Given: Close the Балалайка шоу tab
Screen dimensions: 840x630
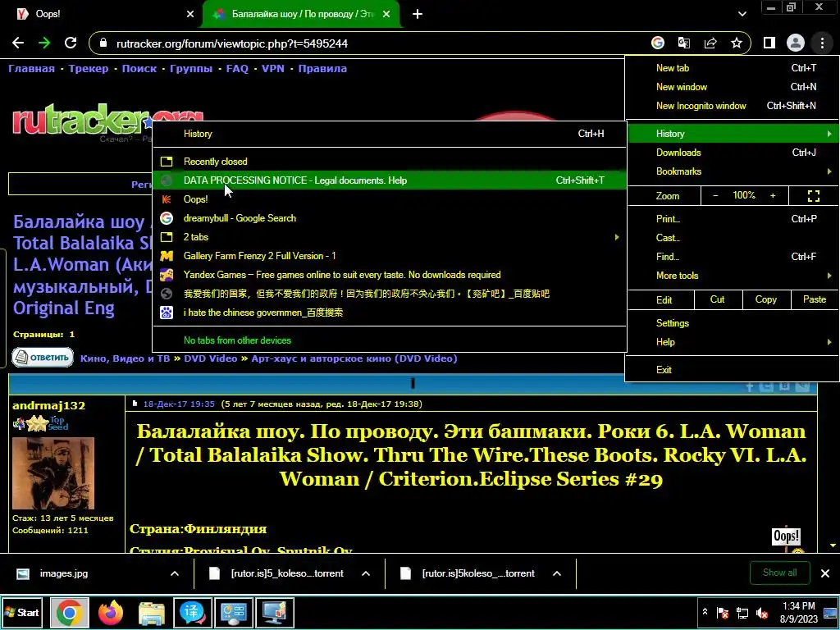Looking at the screenshot, I should pos(386,14).
